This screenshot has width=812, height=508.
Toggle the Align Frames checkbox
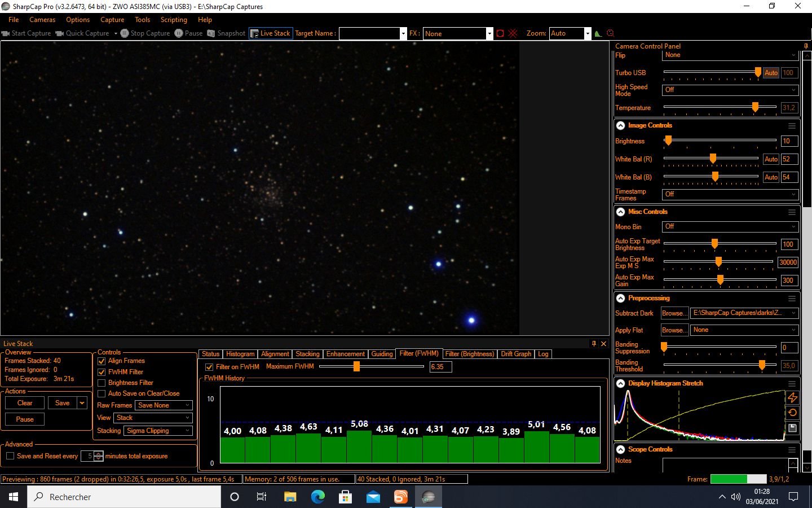101,361
